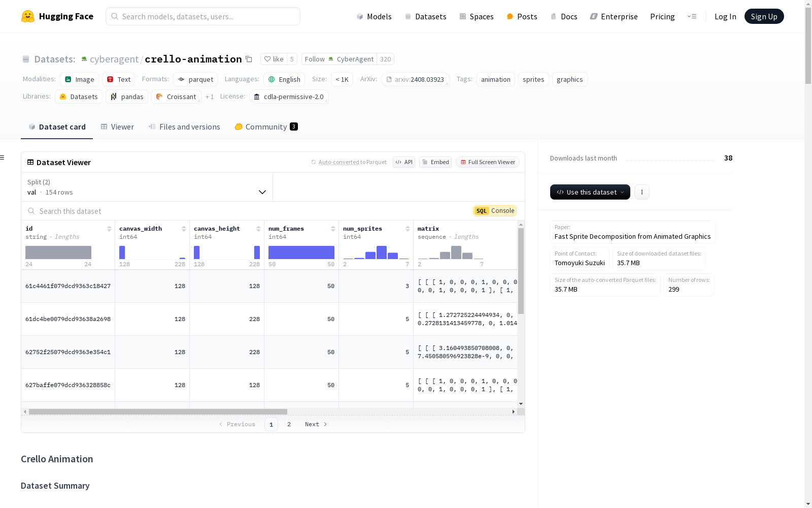
Task: Open the Files and versions tab
Action: point(184,127)
